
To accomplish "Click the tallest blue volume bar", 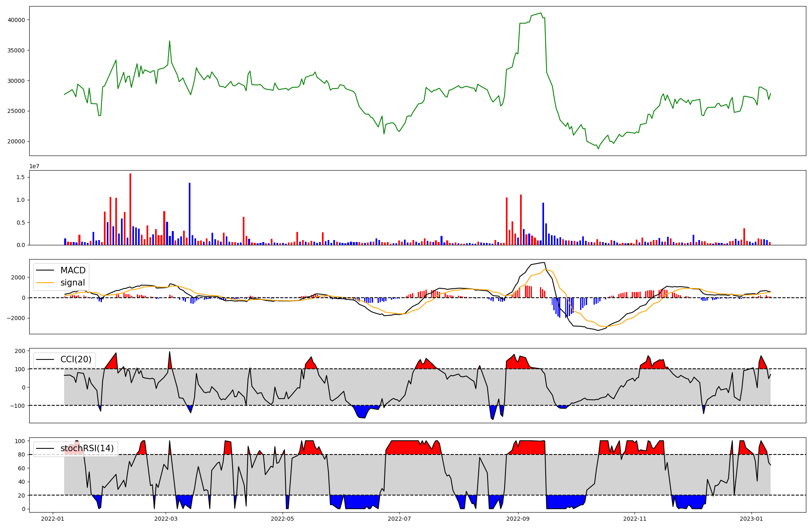I will (x=190, y=214).
